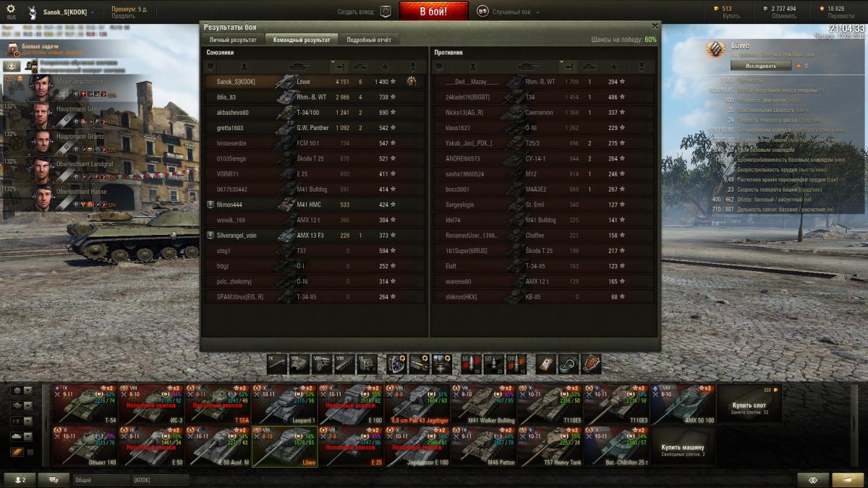868x488 pixels.
Task: Sort enemies by vehicle column
Action: click(x=529, y=67)
